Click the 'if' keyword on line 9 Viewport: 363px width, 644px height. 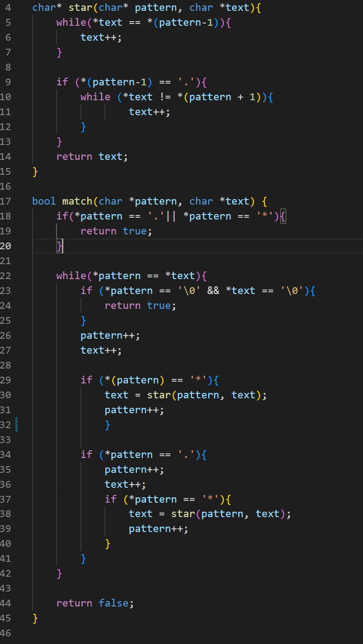[x=62, y=82]
